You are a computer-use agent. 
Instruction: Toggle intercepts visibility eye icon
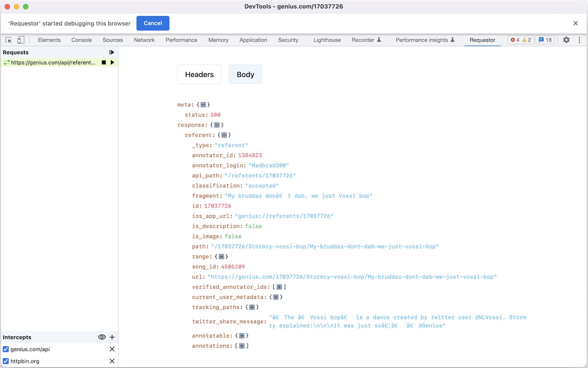pos(102,337)
